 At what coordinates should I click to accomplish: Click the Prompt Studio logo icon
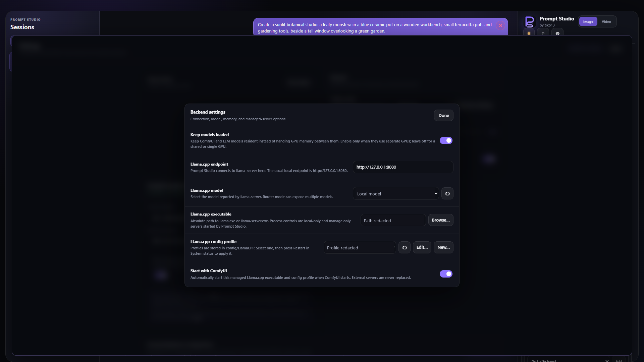529,22
